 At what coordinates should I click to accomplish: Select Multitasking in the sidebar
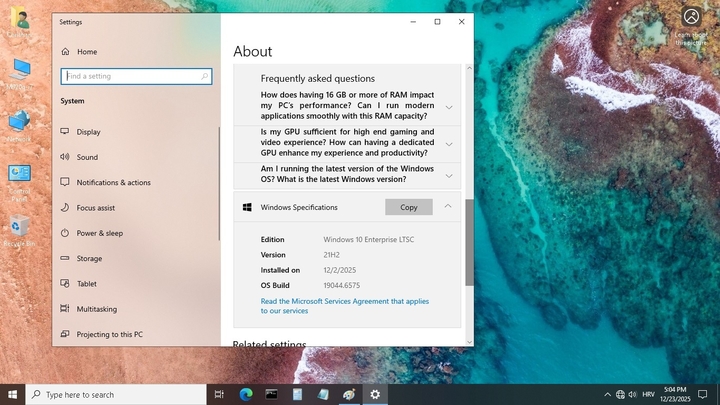[96, 309]
